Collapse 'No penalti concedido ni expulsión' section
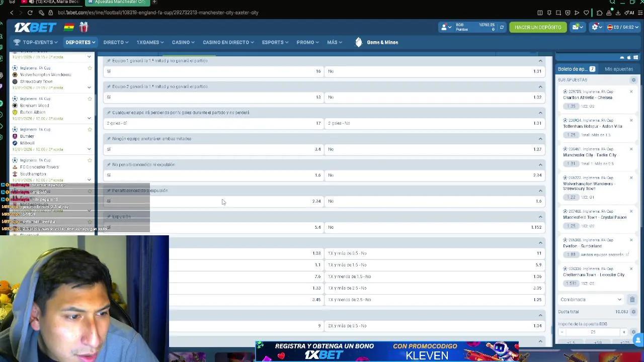644x362 pixels. coord(540,165)
